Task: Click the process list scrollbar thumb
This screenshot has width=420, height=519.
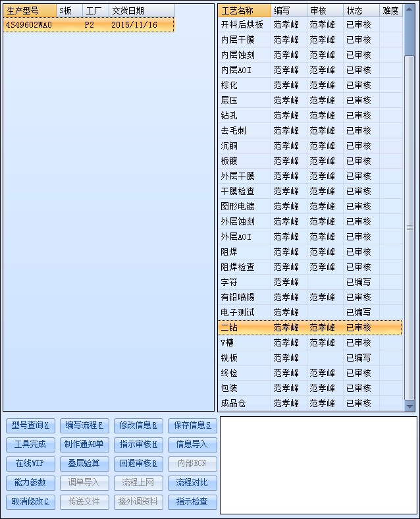Action: [x=409, y=228]
